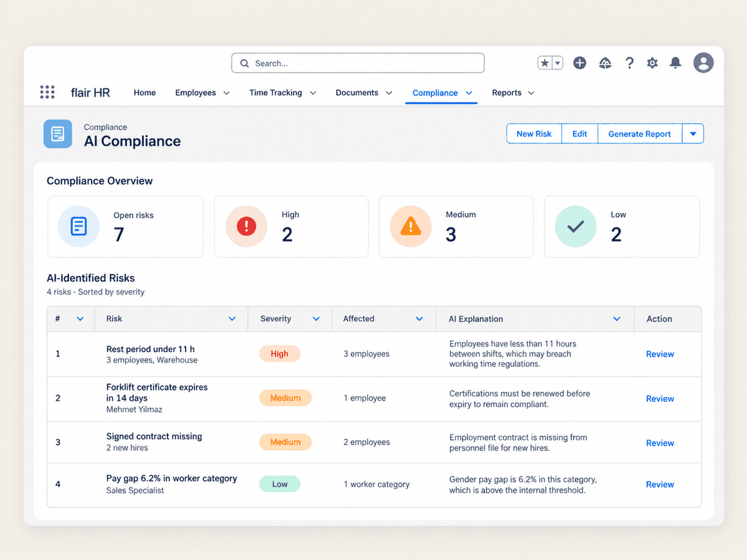Open the Severity column header chevron

pos(316,318)
